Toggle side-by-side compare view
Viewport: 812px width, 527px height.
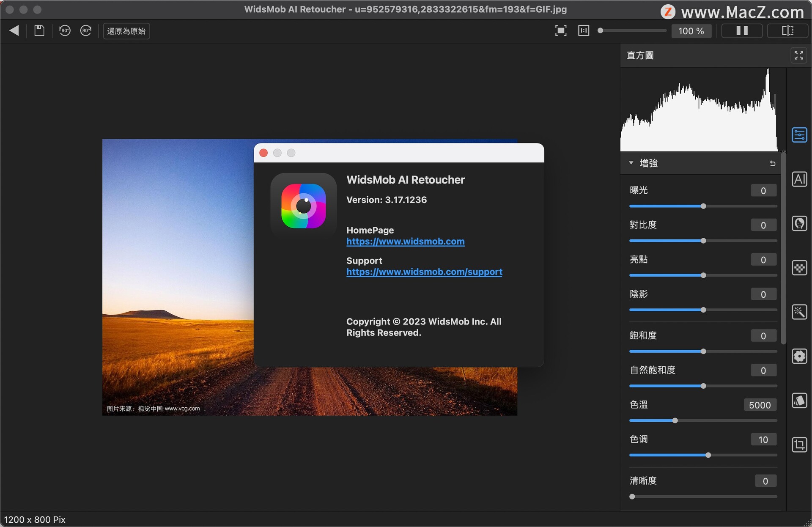(x=742, y=30)
